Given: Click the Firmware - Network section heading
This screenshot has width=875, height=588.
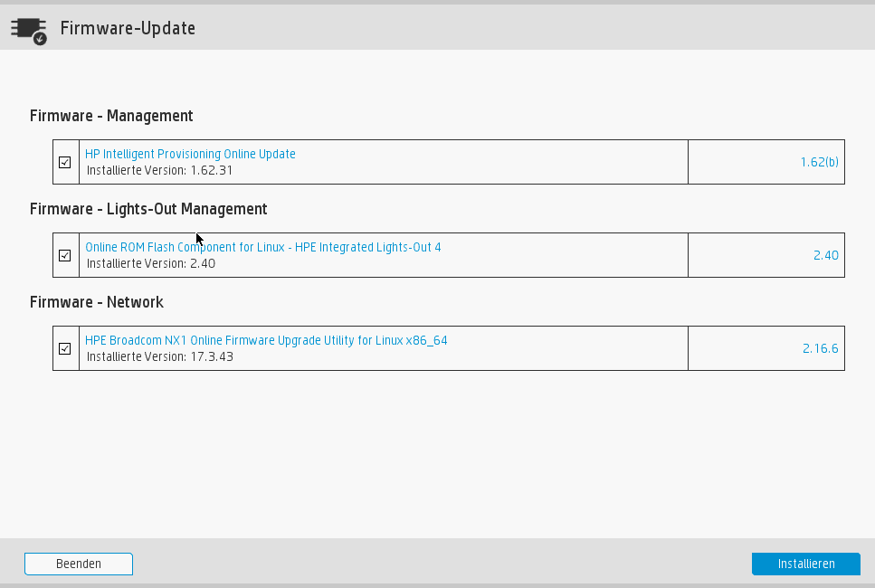Looking at the screenshot, I should pyautogui.click(x=97, y=302).
